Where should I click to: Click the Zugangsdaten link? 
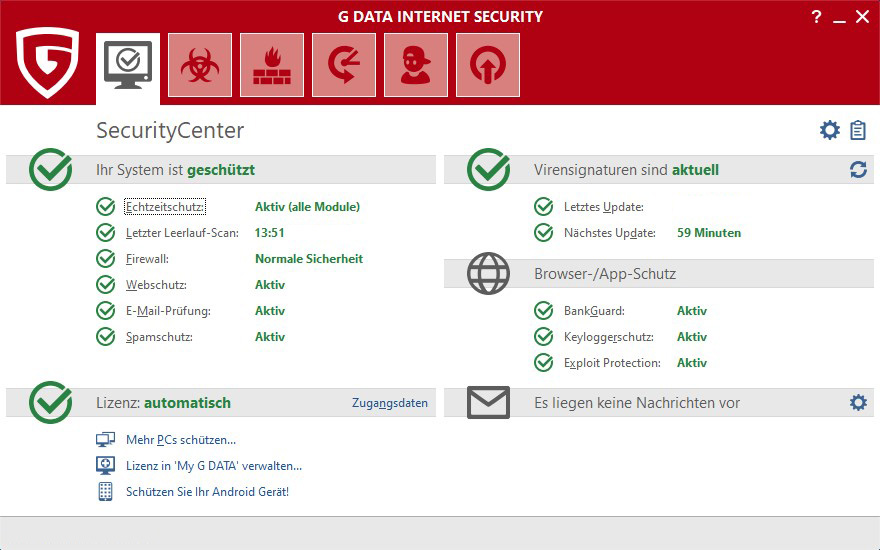pos(389,403)
